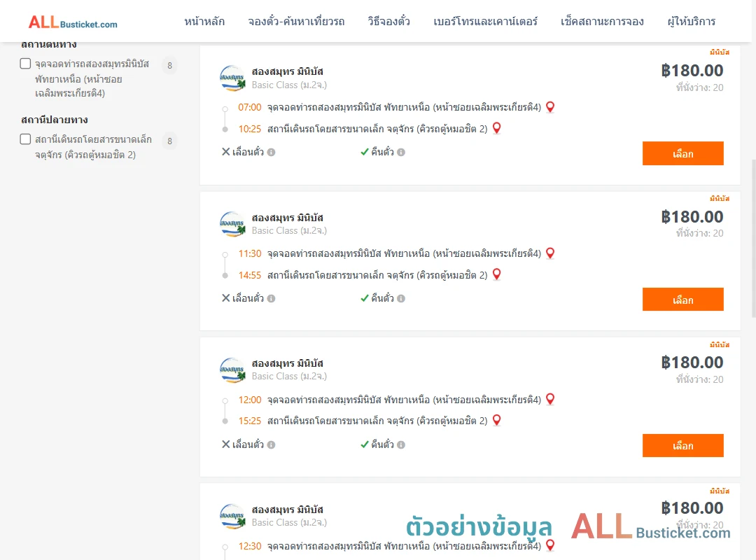Image resolution: width=756 pixels, height=560 pixels.
Task: Click มินิบัส tag on the 12:00 trip card
Action: click(720, 344)
